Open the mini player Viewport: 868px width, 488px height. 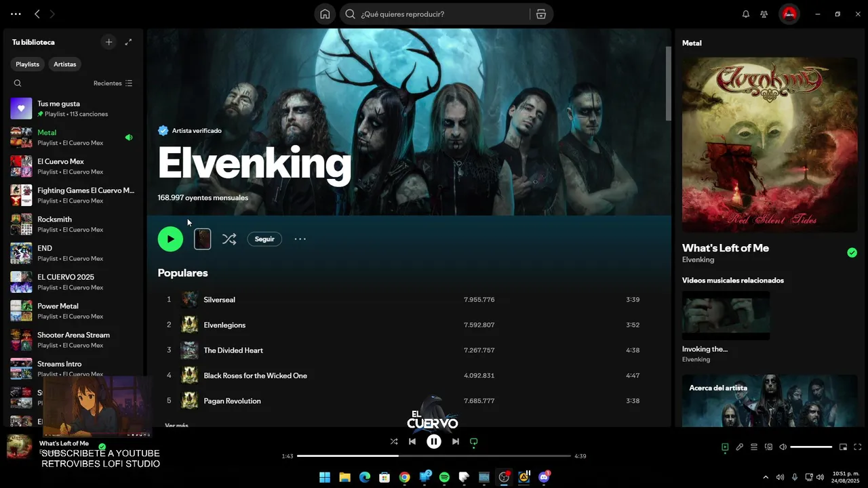tap(844, 447)
